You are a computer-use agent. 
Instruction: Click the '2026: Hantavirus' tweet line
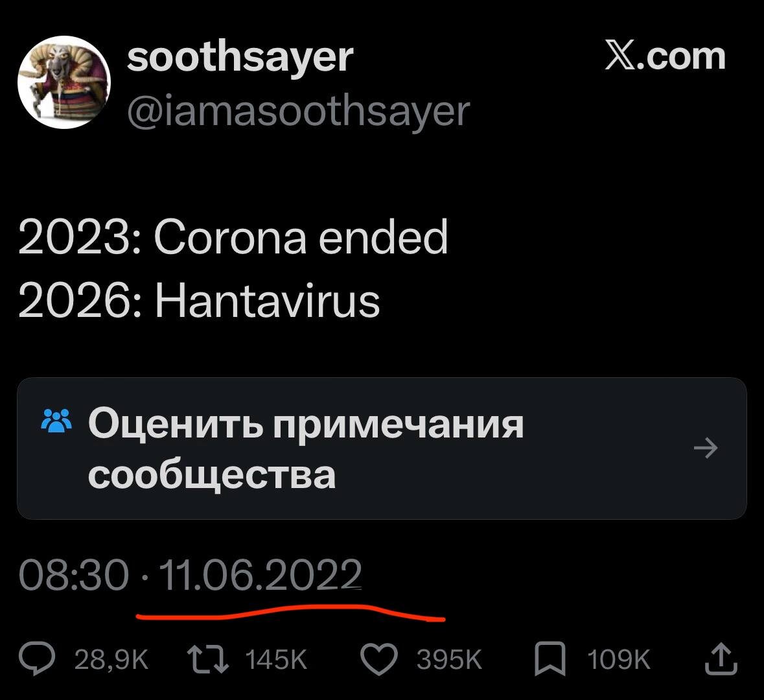199,300
